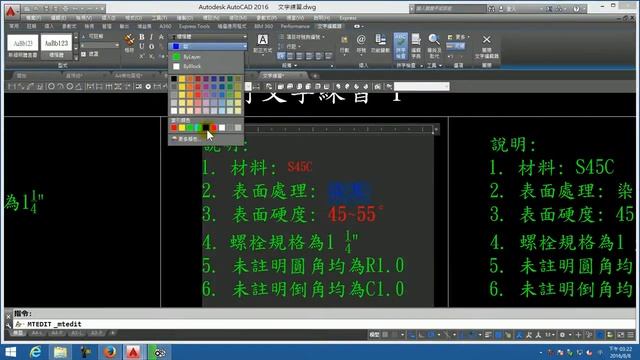
Task: Toggle Underline formatting
Action: pyautogui.click(x=142, y=46)
